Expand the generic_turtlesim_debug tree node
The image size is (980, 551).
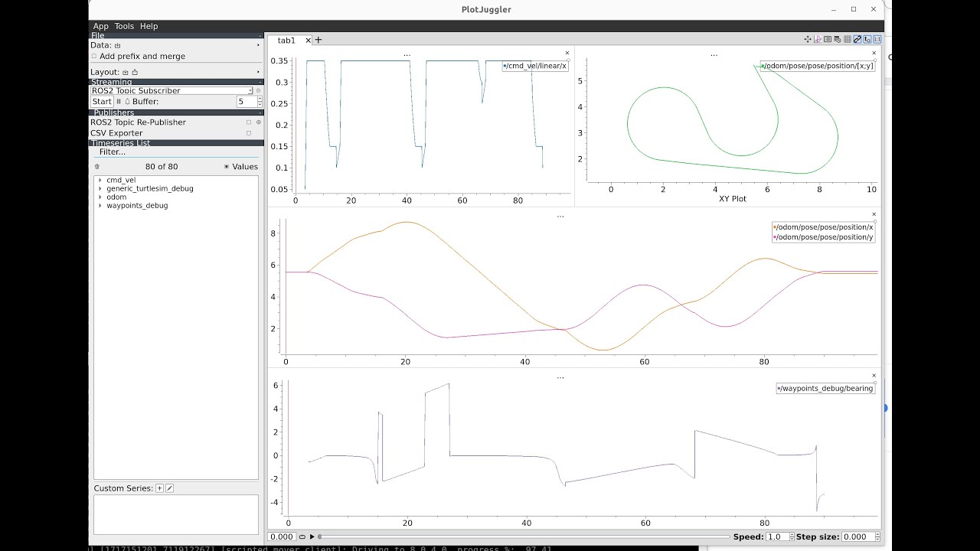(100, 188)
